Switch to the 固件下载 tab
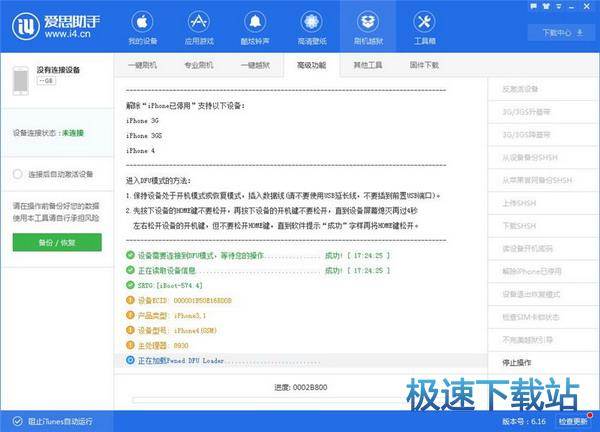The width and height of the screenshot is (600, 432). click(424, 65)
